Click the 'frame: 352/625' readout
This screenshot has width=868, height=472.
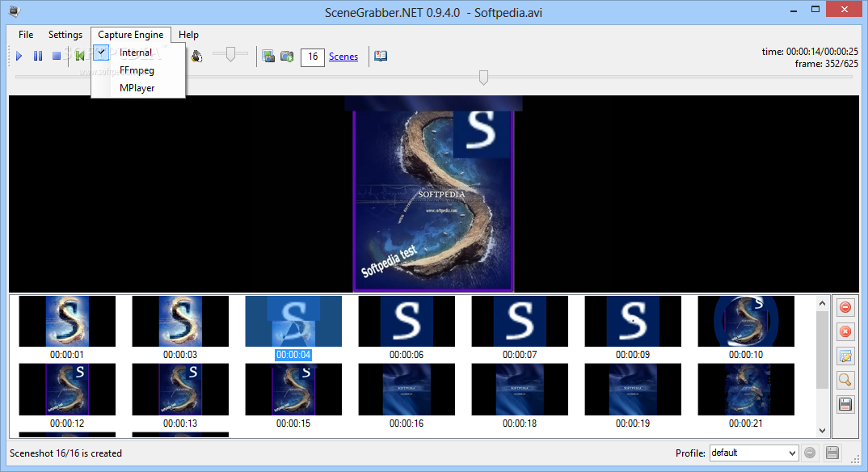point(827,64)
